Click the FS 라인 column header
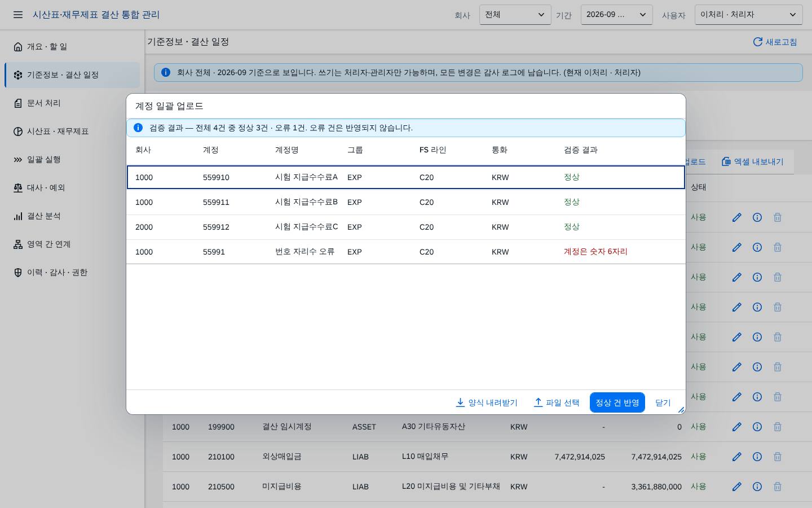This screenshot has height=508, width=812. tap(433, 150)
